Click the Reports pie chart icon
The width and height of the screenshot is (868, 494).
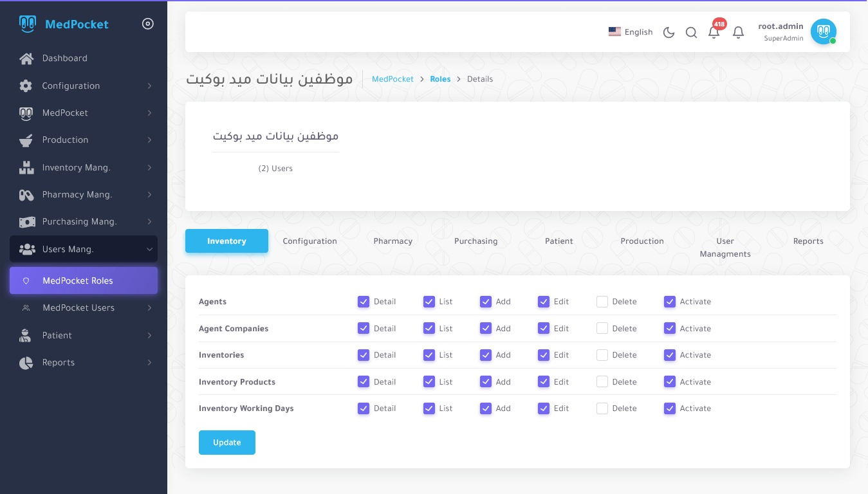[26, 363]
